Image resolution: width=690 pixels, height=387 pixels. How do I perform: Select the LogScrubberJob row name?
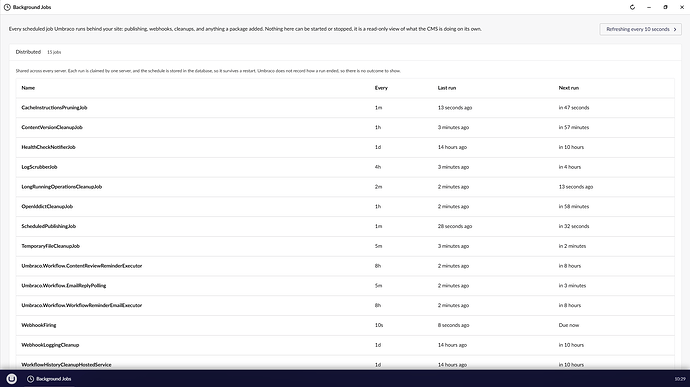[39, 167]
